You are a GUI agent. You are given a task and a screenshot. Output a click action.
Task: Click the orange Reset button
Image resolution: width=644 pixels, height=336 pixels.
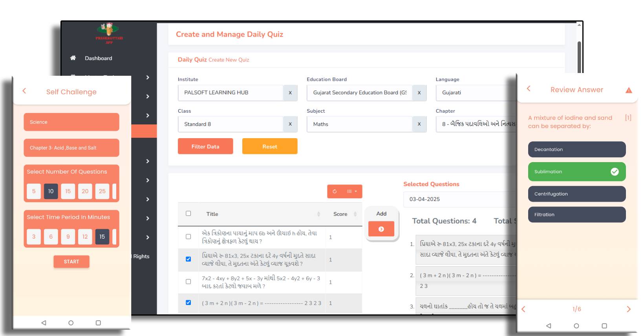(269, 146)
